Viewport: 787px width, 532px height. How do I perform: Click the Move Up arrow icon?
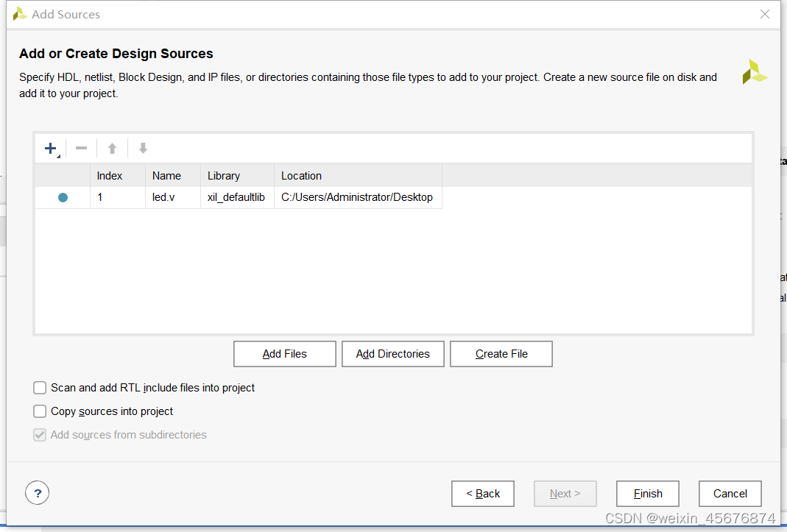coord(113,149)
